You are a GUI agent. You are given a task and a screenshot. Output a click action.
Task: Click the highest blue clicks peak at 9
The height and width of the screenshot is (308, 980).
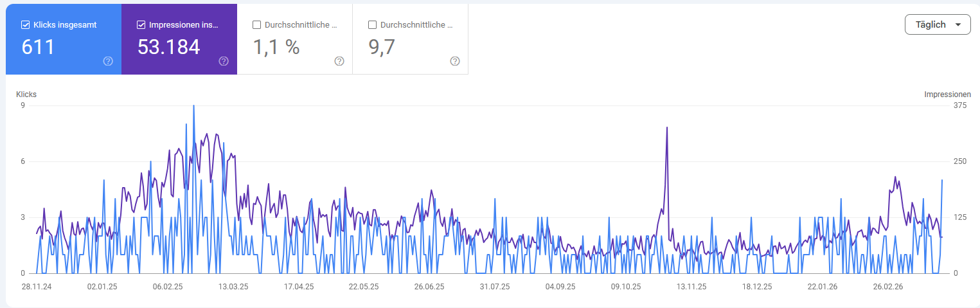(193, 107)
